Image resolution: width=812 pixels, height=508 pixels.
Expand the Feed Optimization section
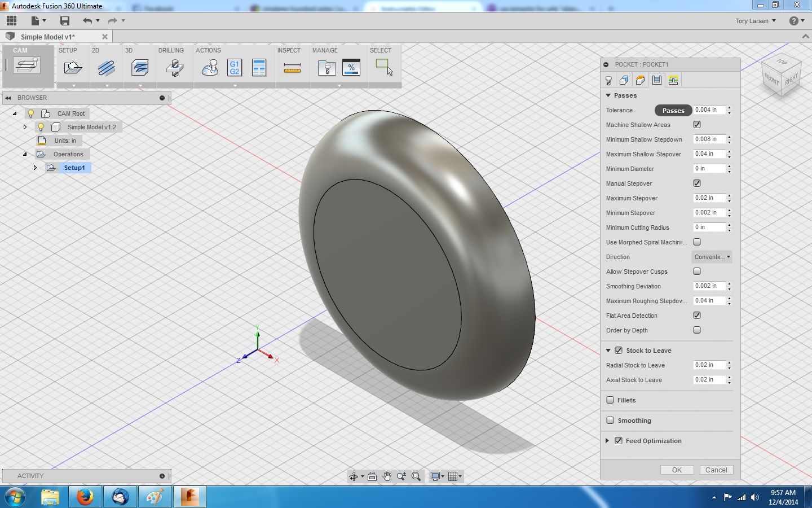(x=607, y=441)
